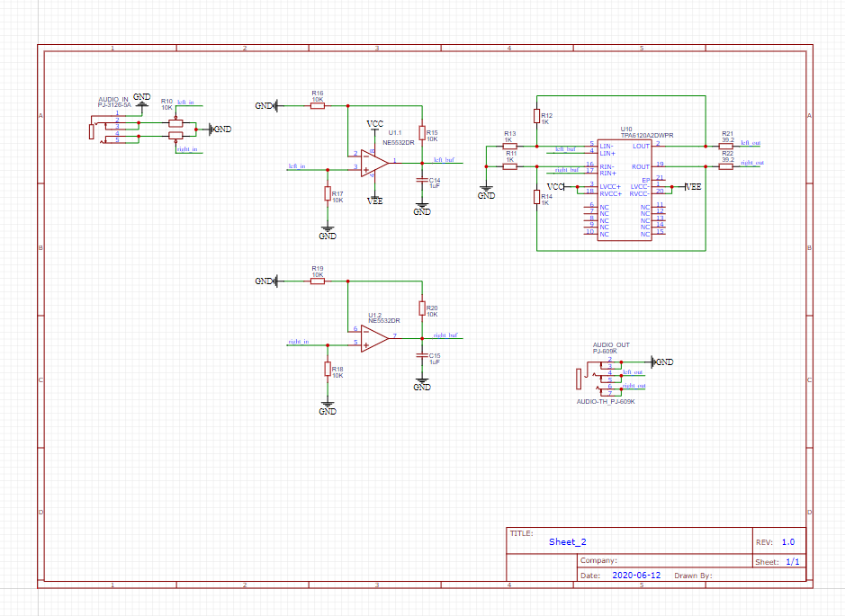Click right_buf net label at U1.2 output
Screen dimensions: 845x616
445,335
